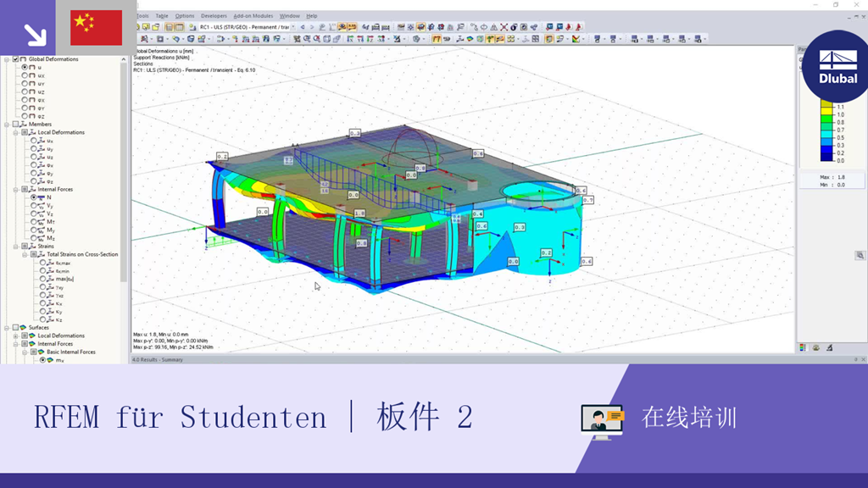Click the 4.0 Results - Summary table header
The height and width of the screenshot is (488, 868).
[158, 360]
